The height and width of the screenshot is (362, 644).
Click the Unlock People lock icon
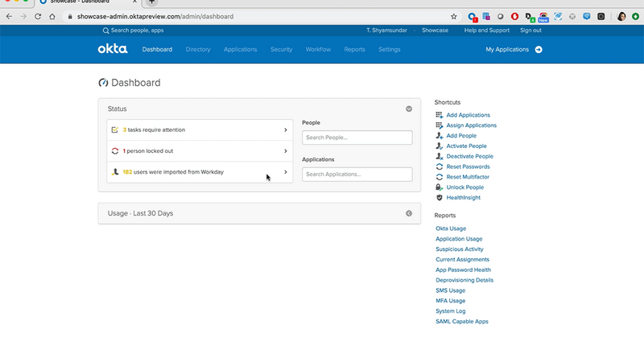pyautogui.click(x=439, y=187)
